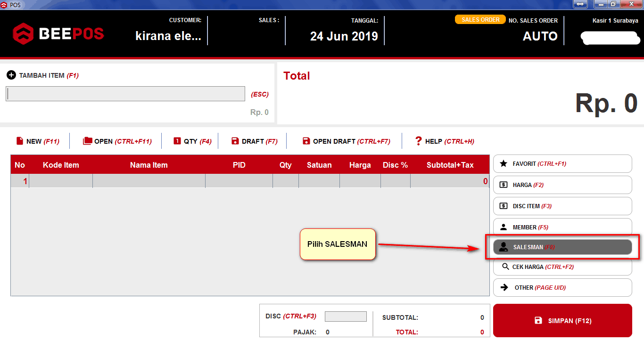Click the OPEN DRAFT floppy icon

306,141
